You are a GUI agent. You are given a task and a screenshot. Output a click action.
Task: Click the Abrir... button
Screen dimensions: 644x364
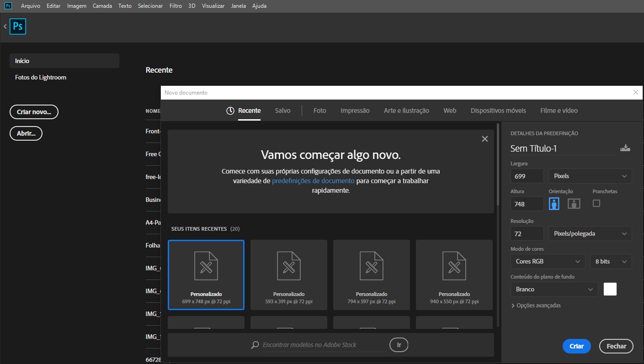[x=26, y=133]
